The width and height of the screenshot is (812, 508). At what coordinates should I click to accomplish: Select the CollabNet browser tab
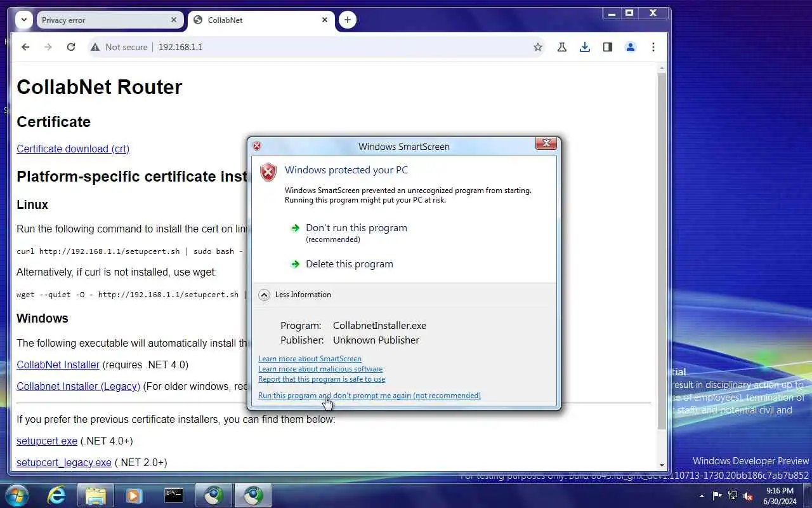(x=260, y=20)
